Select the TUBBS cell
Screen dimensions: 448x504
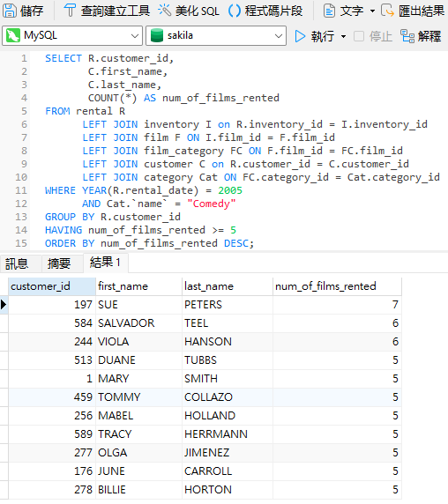tap(228, 360)
